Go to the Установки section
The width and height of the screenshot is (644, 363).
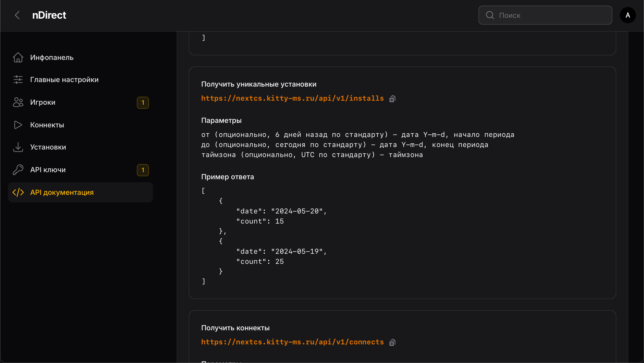click(x=48, y=147)
